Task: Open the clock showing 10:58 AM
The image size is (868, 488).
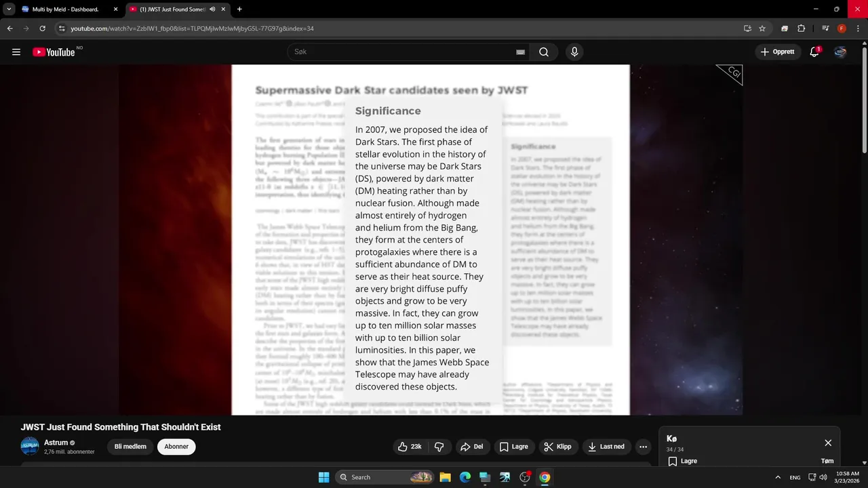Action: (848, 477)
